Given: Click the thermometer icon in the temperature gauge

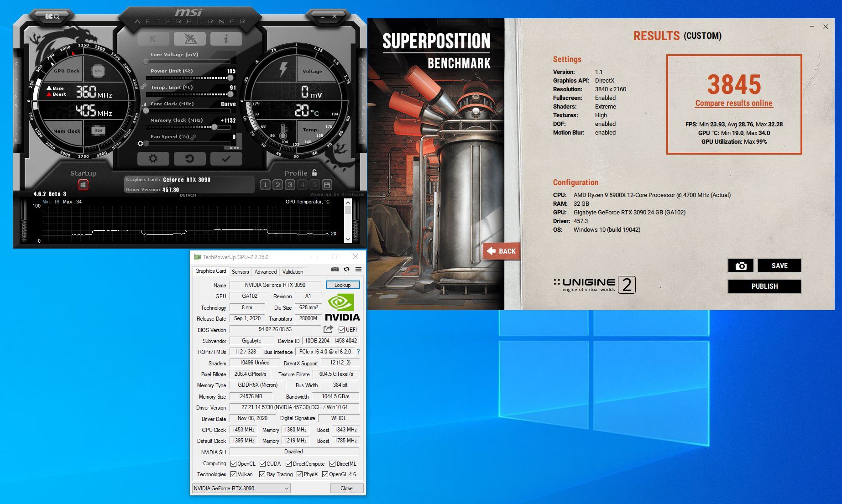Looking at the screenshot, I should (282, 131).
